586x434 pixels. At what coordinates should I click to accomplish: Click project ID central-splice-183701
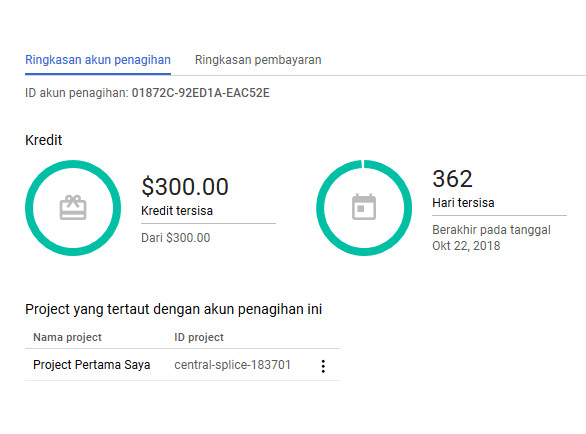tap(232, 364)
